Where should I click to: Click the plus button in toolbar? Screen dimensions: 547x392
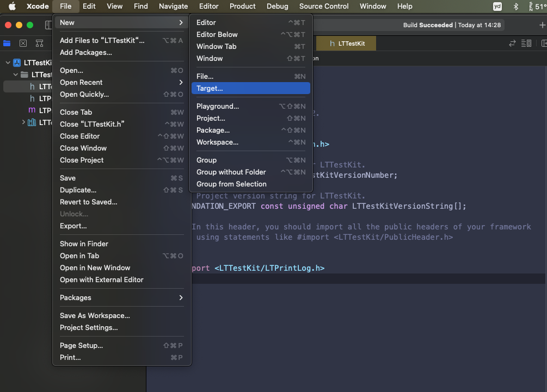pyautogui.click(x=542, y=25)
